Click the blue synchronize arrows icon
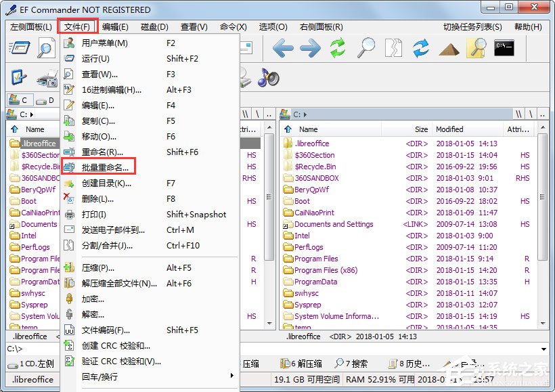Viewport: 555px width, 392px height. pyautogui.click(x=421, y=48)
